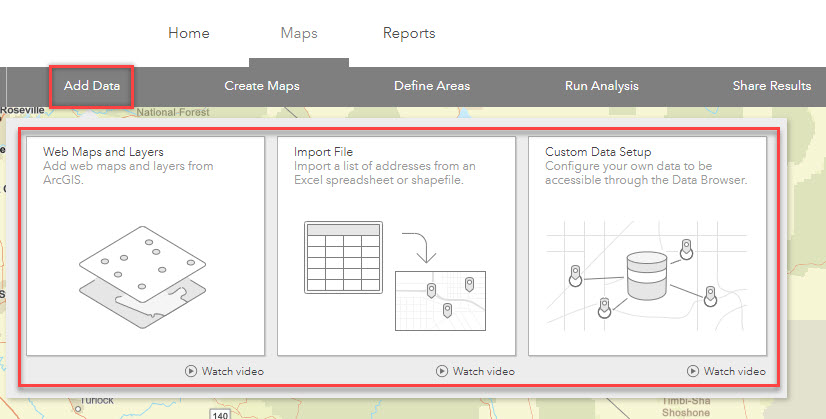
Task: Open the Define Areas menu
Action: 432,86
